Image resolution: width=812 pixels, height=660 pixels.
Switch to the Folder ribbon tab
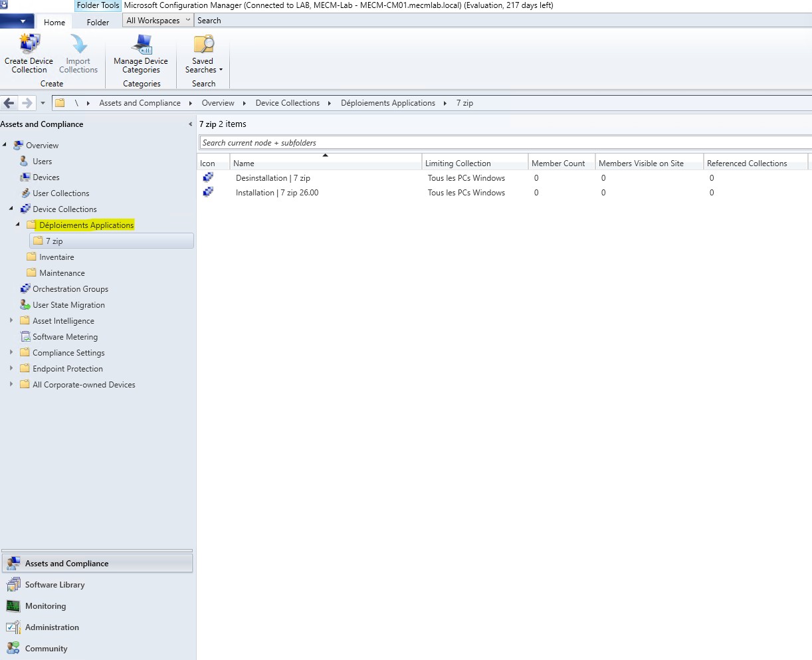click(98, 22)
